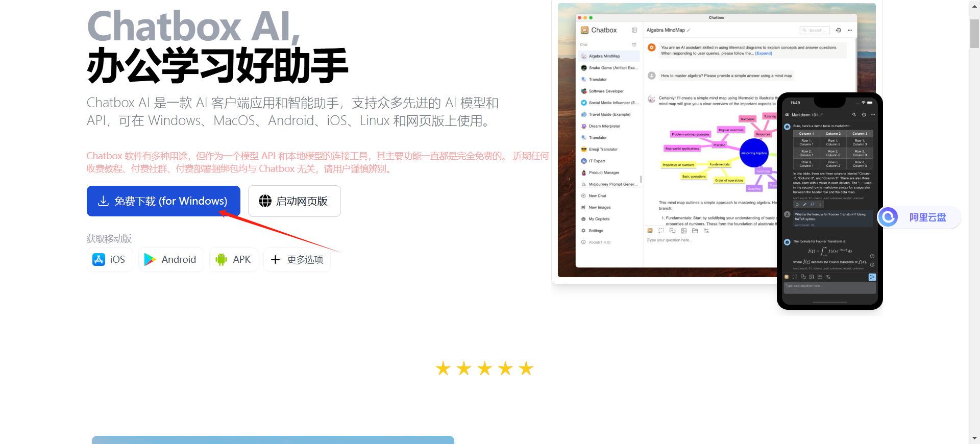Click the regenerate icon in phone message actions
This screenshot has width=980, height=444.
(x=797, y=204)
